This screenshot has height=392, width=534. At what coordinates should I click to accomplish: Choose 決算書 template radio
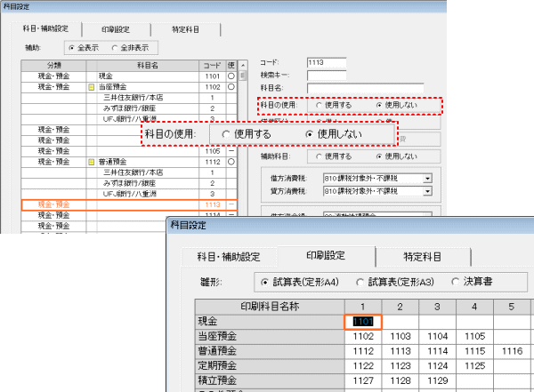coord(455,282)
